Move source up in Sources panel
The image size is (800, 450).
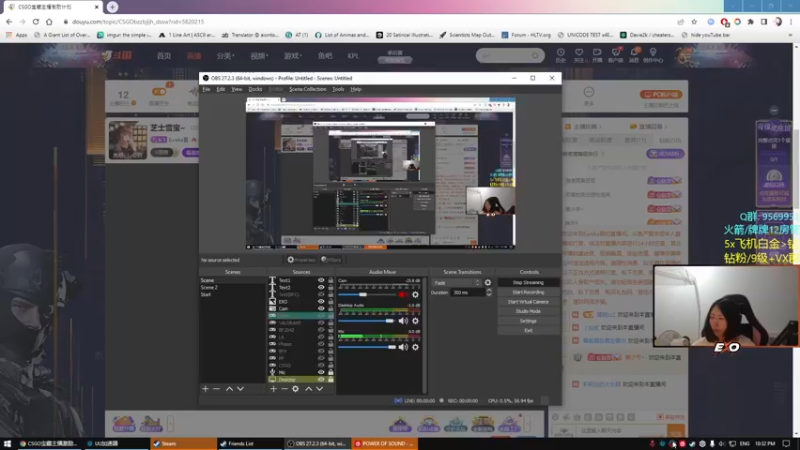309,389
